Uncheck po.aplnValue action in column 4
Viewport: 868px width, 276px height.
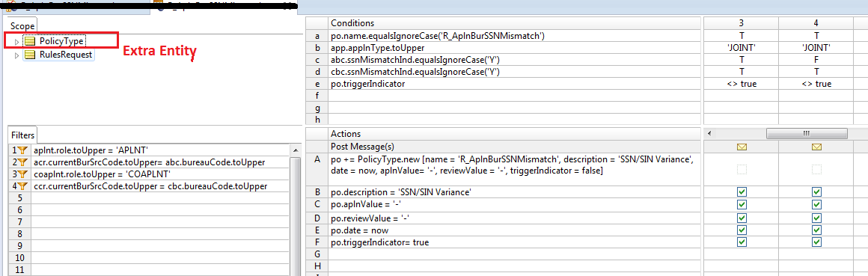[816, 205]
